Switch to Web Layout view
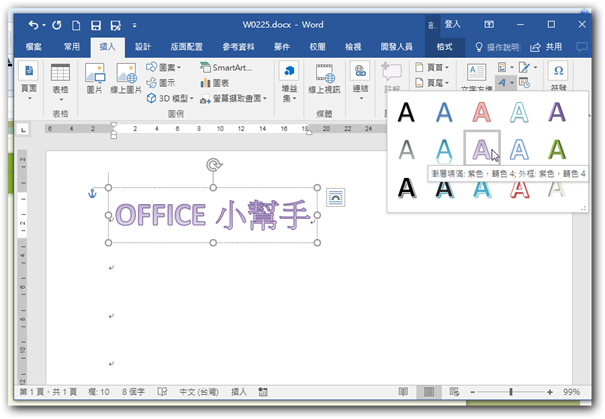605x419 pixels. [454, 392]
